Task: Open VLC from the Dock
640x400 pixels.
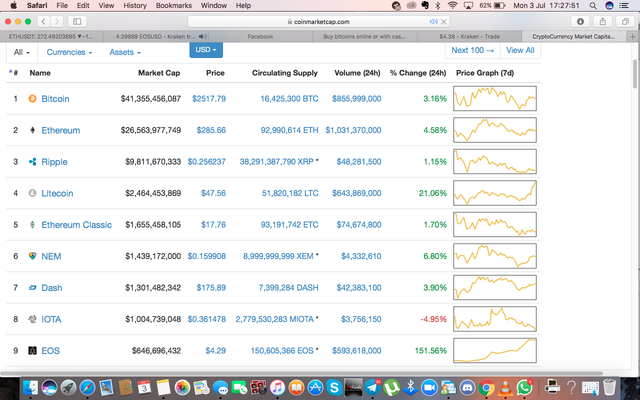Action: (505, 387)
